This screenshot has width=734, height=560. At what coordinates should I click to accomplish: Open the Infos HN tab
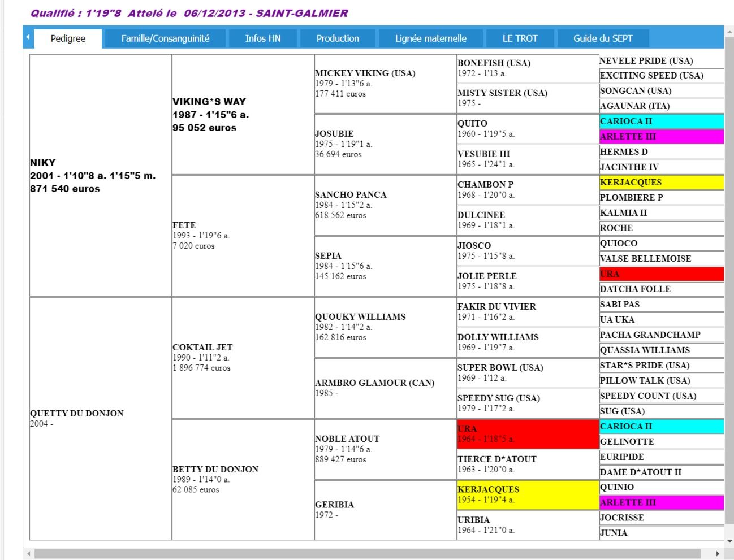click(x=263, y=38)
